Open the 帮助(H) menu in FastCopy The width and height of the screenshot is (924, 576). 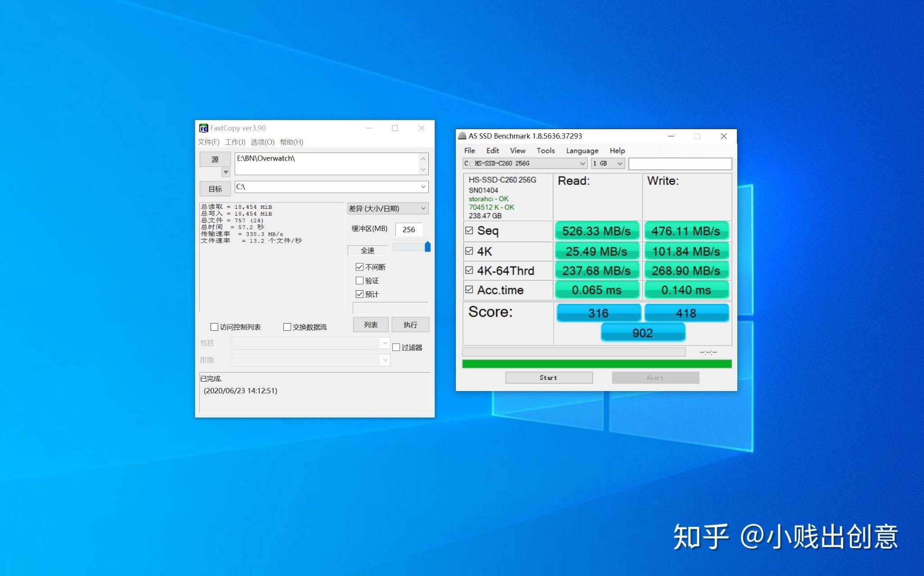[x=292, y=142]
